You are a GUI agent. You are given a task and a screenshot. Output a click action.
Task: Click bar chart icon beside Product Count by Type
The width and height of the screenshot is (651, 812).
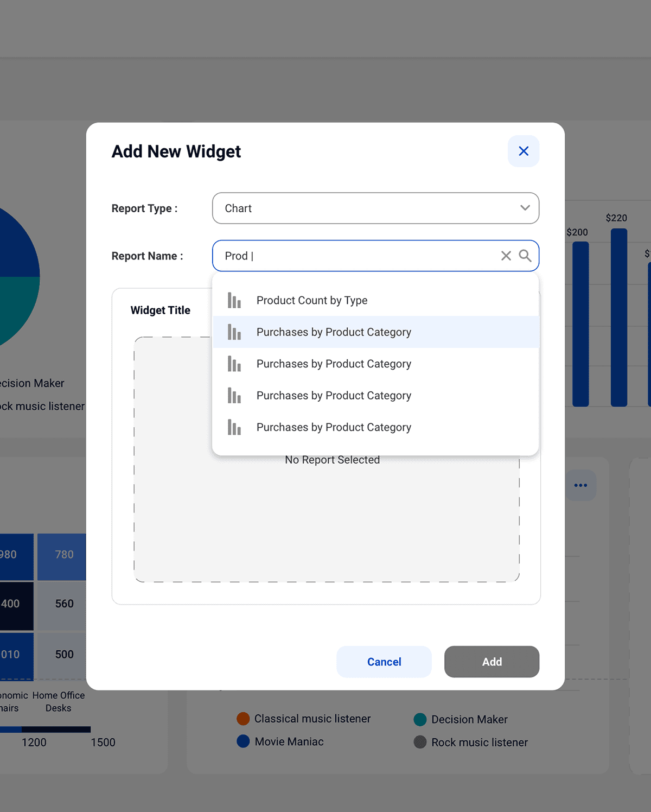tap(234, 300)
